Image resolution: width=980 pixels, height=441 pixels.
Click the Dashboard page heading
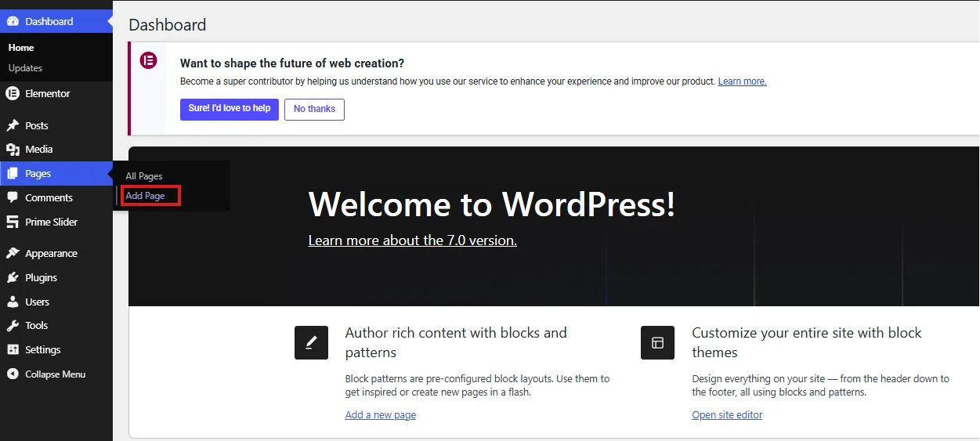(x=168, y=25)
